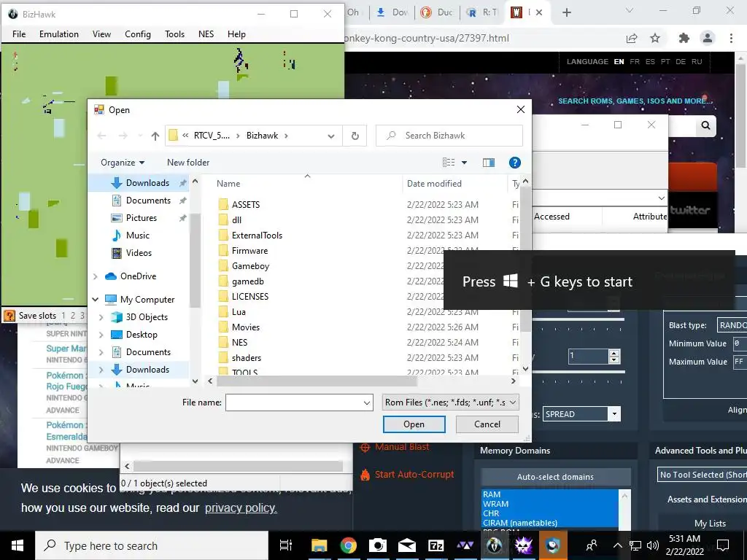The height and width of the screenshot is (560, 747).
Task: Collapse the My Computer tree node
Action: (x=96, y=300)
